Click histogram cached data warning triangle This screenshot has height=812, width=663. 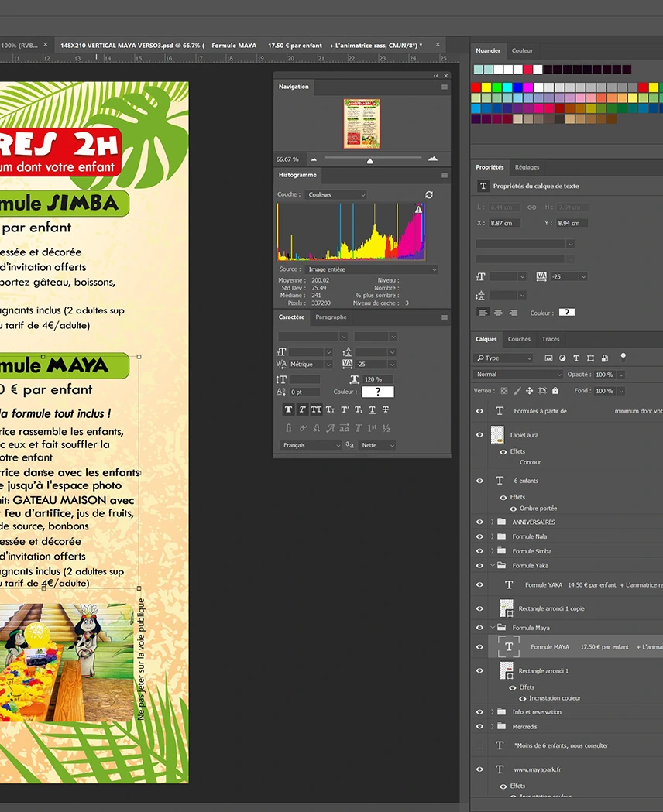coord(418,209)
